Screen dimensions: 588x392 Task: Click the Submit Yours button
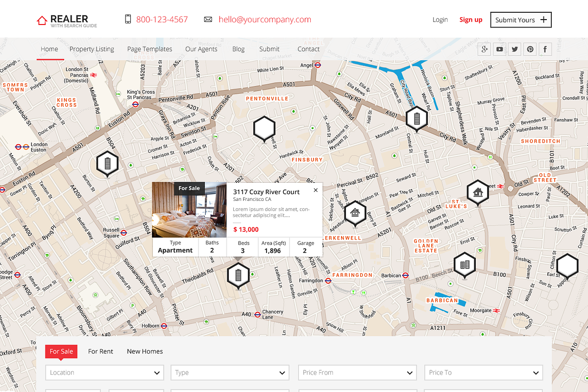[521, 20]
